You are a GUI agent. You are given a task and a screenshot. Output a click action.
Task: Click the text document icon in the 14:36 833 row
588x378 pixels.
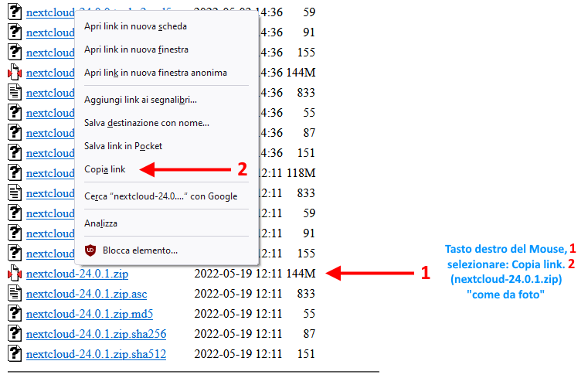13,93
